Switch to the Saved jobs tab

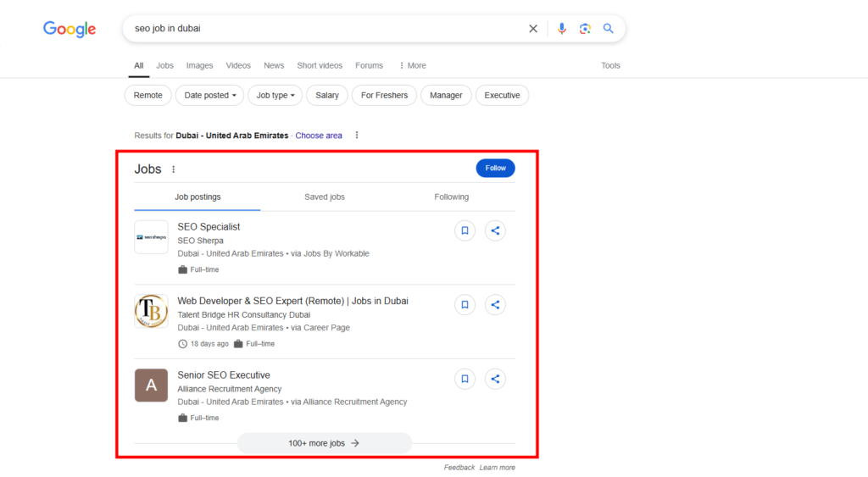(x=325, y=197)
